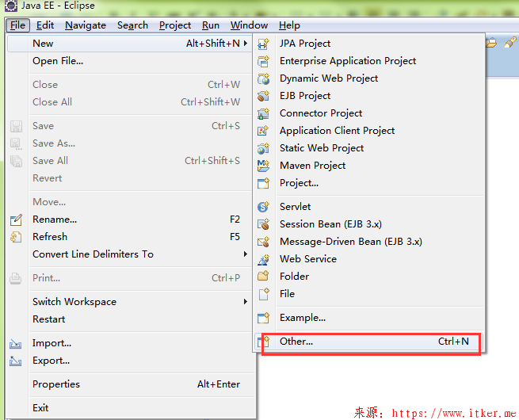
Task: Choose Enterprise Application Project entry
Action: click(369, 61)
